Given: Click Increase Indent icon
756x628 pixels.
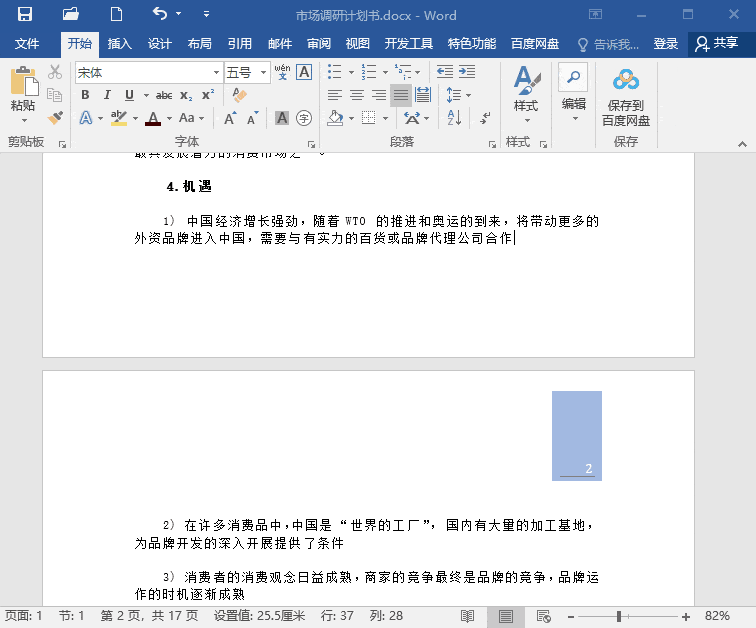Looking at the screenshot, I should (x=467, y=72).
